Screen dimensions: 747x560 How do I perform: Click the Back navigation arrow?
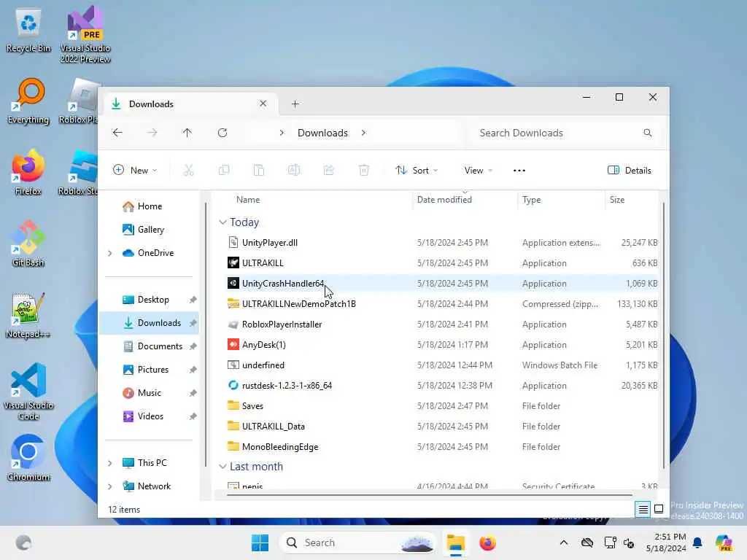[x=117, y=133]
